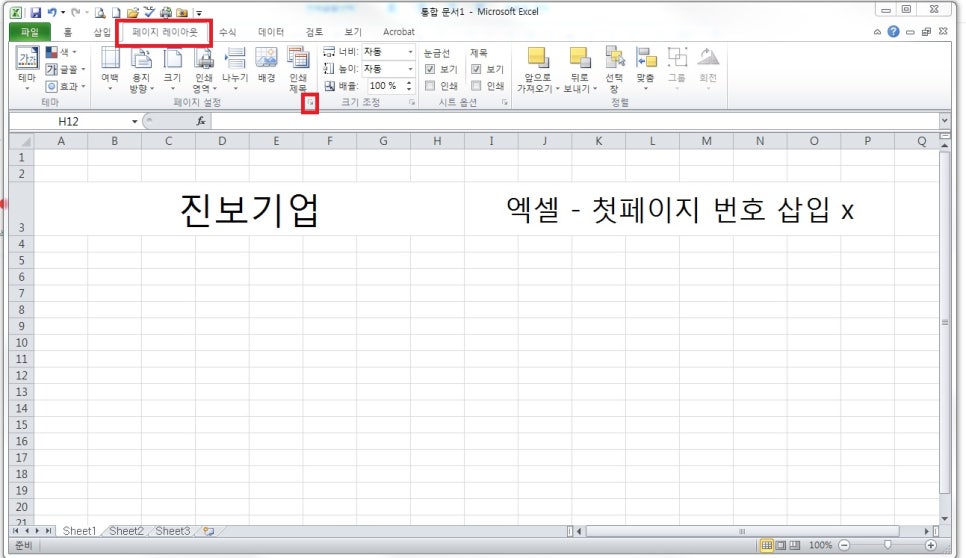Create new workbook via blank page icon

coord(116,12)
